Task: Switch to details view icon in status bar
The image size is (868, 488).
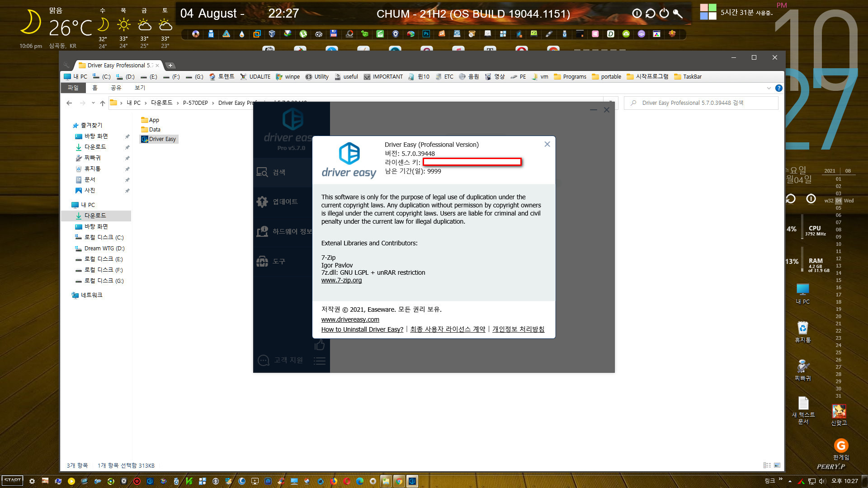Action: (x=767, y=465)
